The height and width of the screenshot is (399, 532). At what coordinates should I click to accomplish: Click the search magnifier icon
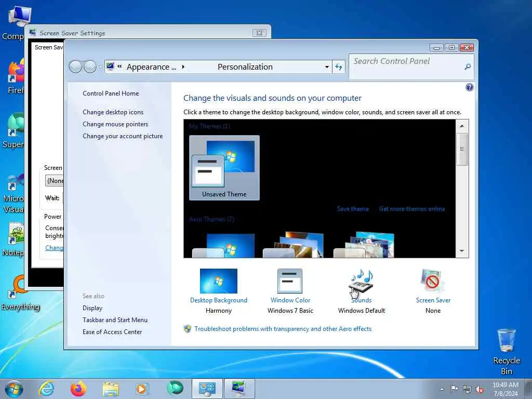[x=468, y=67]
